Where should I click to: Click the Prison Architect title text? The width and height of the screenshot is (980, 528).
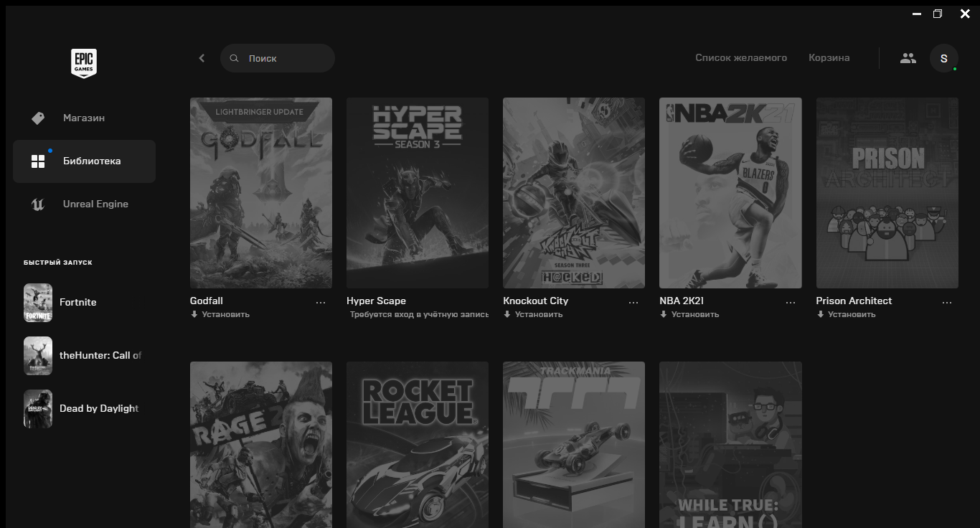click(854, 301)
